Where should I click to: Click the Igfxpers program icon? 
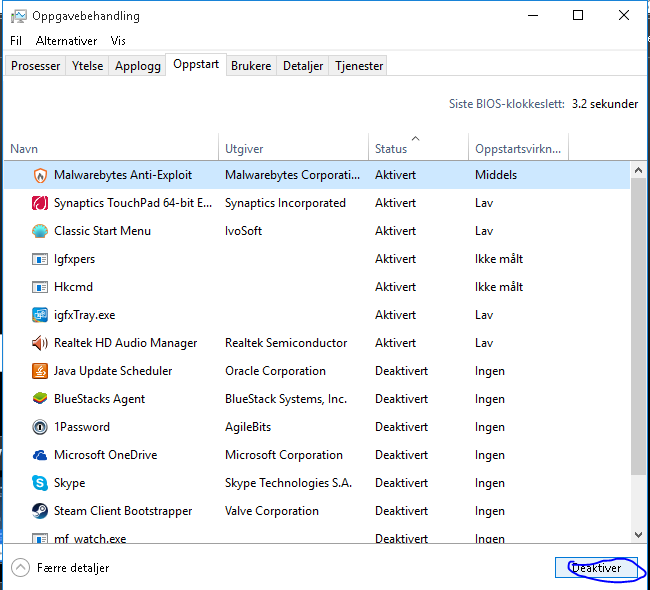coord(40,260)
